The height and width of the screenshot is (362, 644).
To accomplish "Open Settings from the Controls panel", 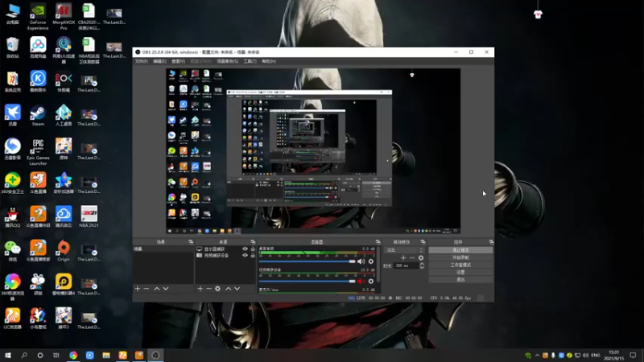I will [x=460, y=272].
